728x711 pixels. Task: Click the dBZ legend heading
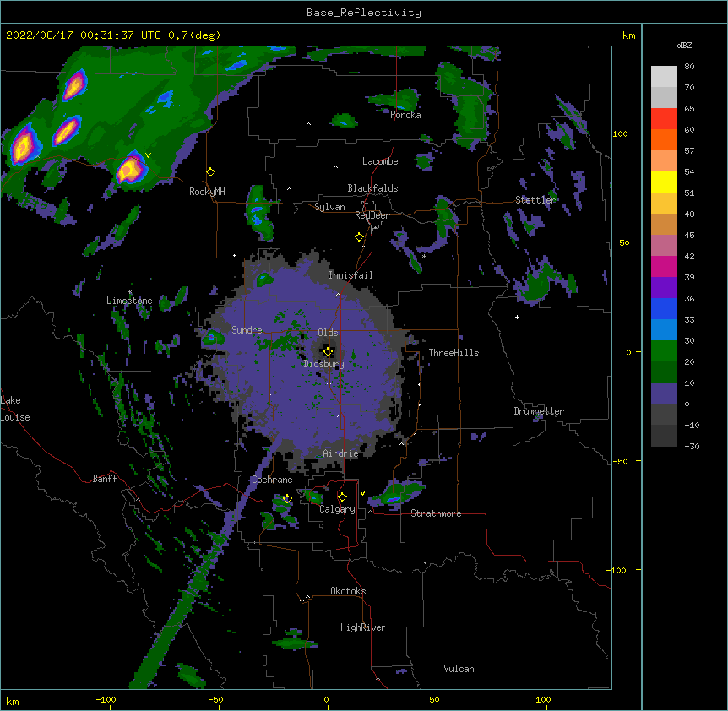tap(684, 46)
